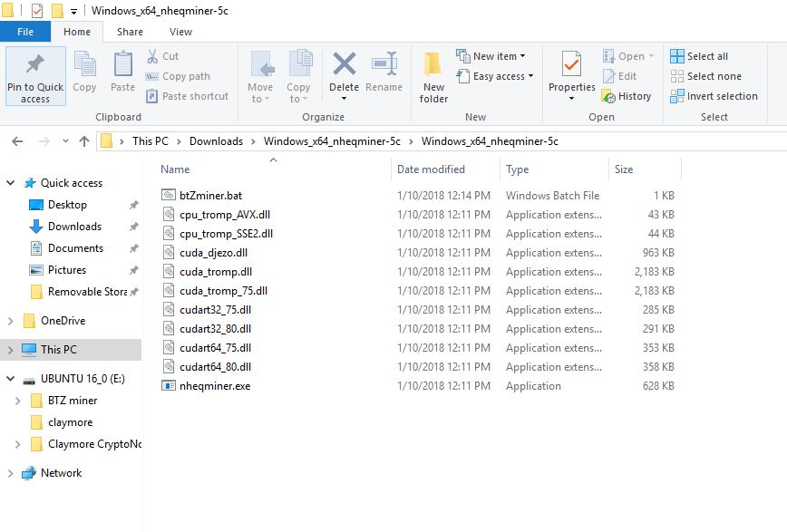The image size is (787, 532).
Task: Switch to the Share ribbon tab
Action: tap(130, 32)
